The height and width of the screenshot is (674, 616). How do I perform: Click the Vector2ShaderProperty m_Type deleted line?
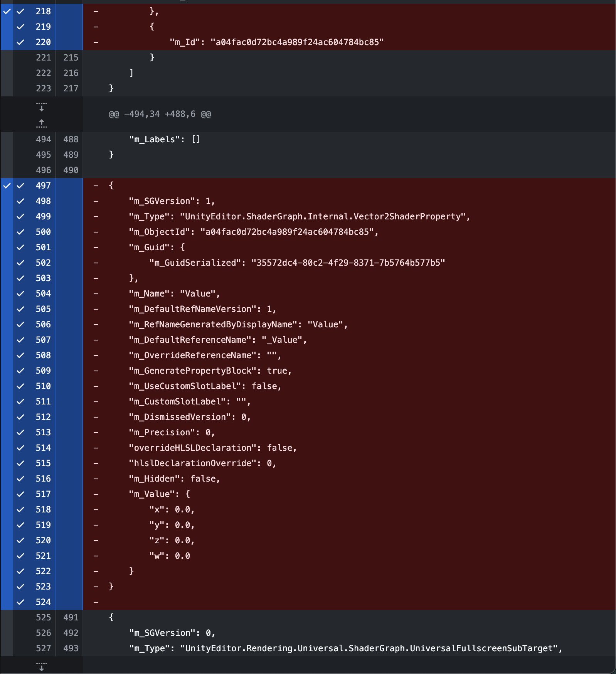coord(299,216)
